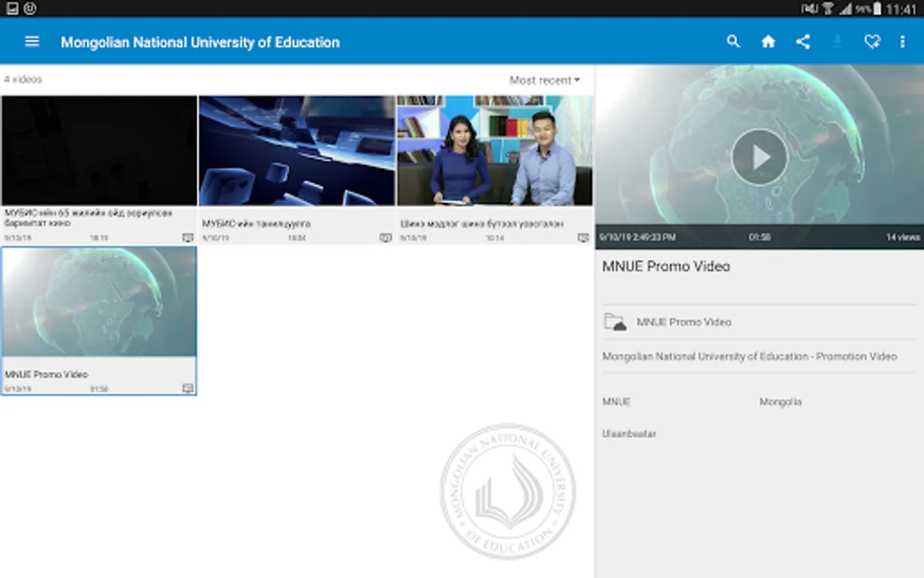Click the '4 videos' count label
Image resolution: width=924 pixels, height=578 pixels.
pos(22,79)
